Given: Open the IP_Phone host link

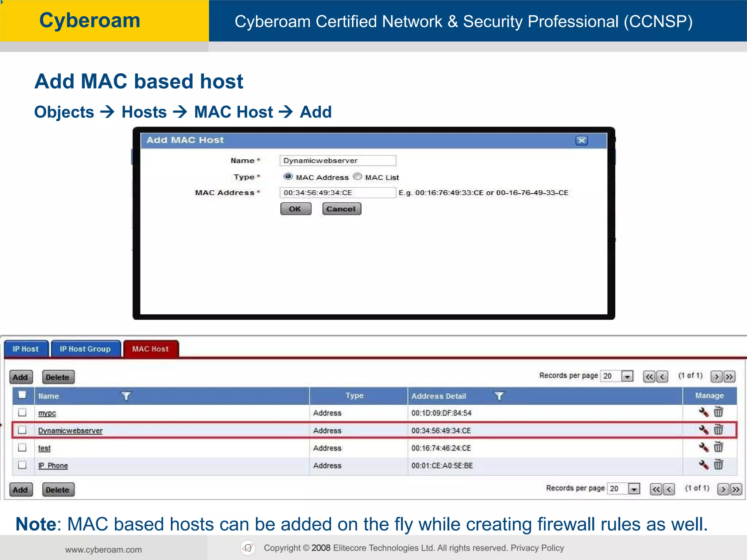Looking at the screenshot, I should (x=53, y=466).
